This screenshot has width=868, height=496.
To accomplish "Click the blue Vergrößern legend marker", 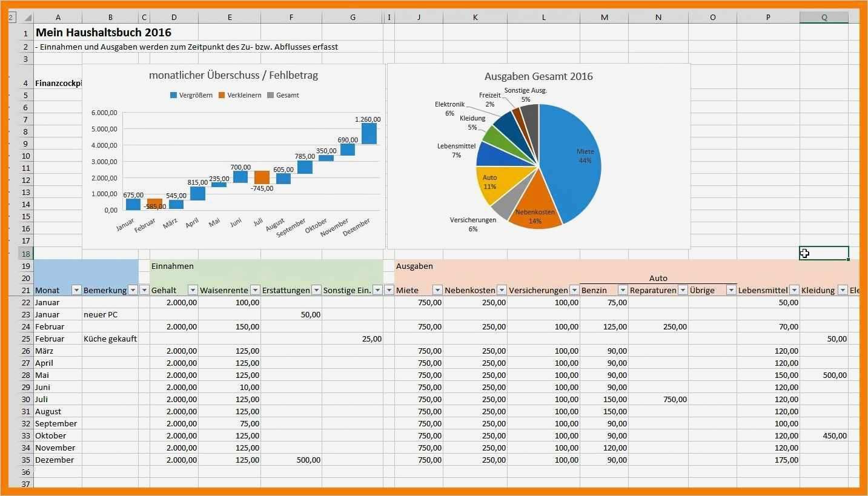I will pos(172,95).
